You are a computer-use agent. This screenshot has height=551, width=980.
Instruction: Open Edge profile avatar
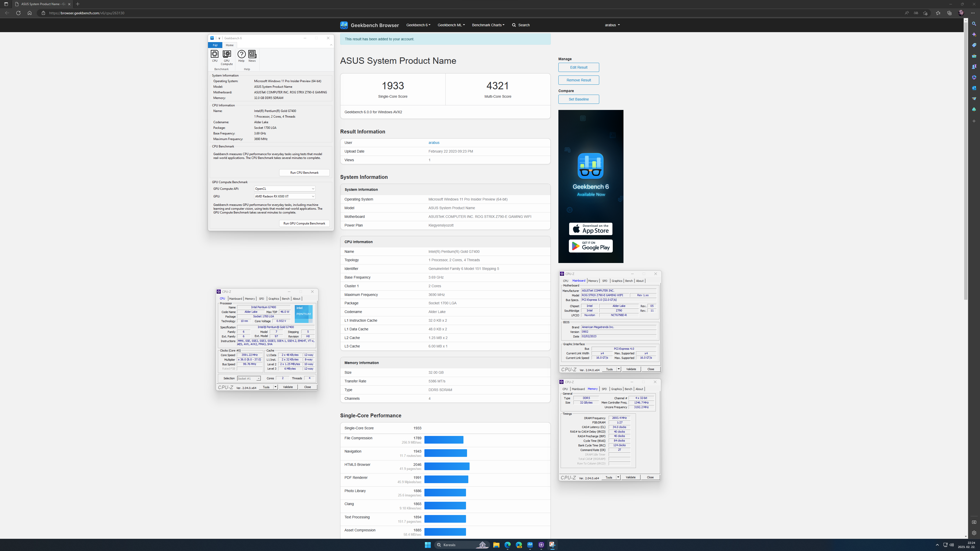(961, 13)
